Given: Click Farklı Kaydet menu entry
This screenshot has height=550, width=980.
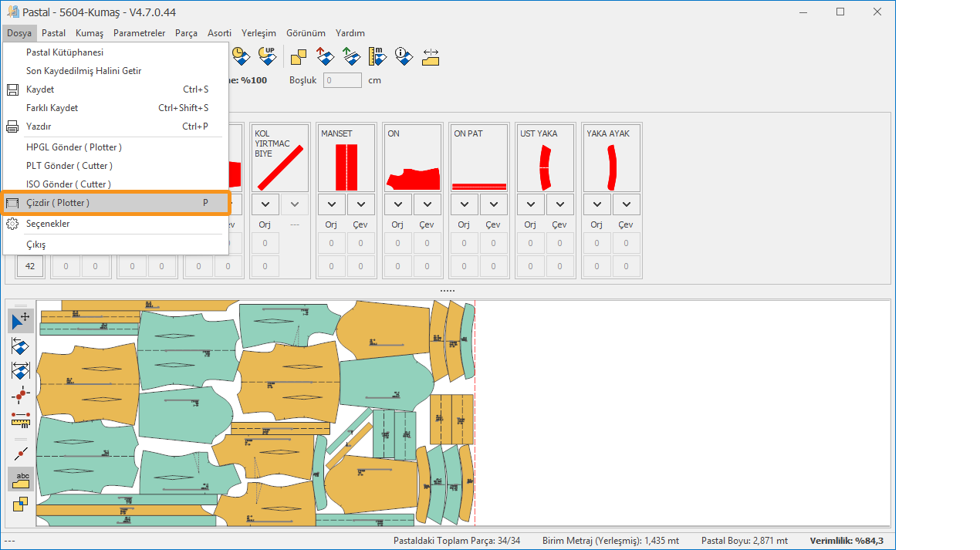Looking at the screenshot, I should [52, 108].
